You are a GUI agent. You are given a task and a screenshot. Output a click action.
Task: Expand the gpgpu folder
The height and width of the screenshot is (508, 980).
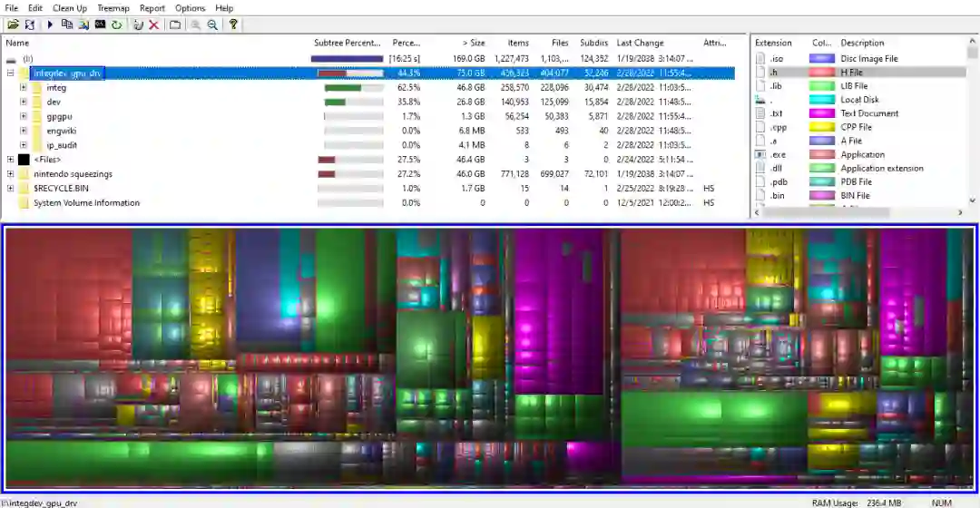click(x=23, y=116)
